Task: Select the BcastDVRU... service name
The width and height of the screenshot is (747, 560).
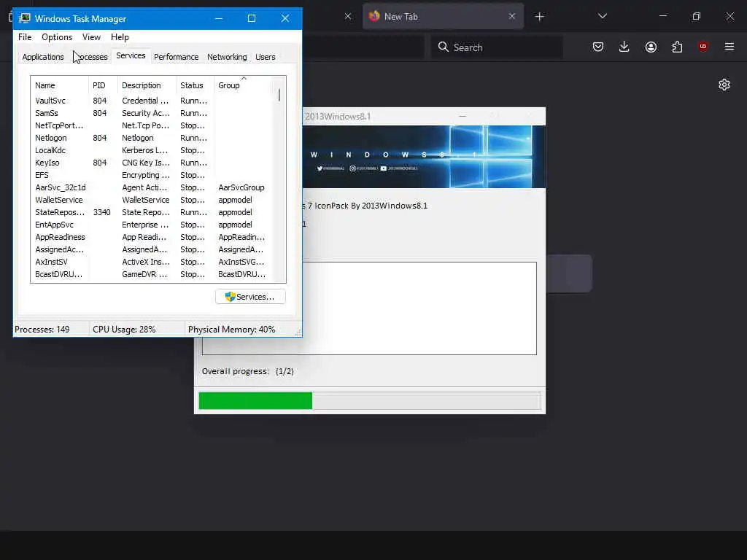Action: [58, 274]
